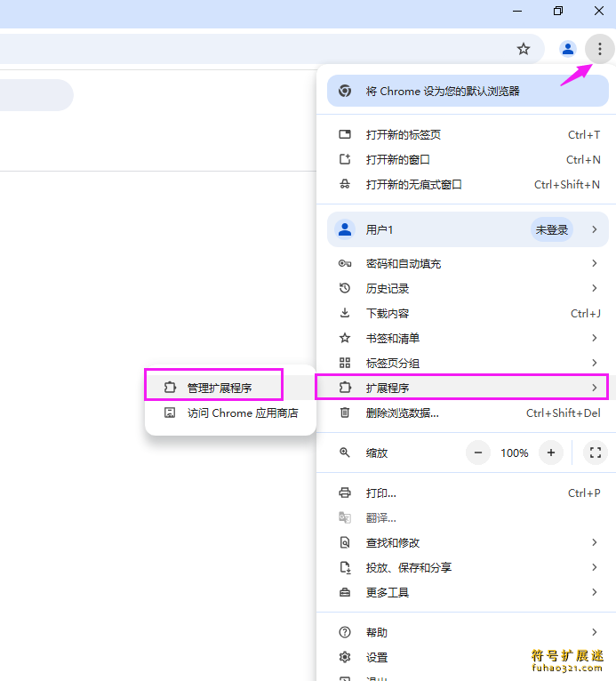Click the Ctrl+J shortcut text
Viewport: 616px width, 681px height.
pos(585,313)
